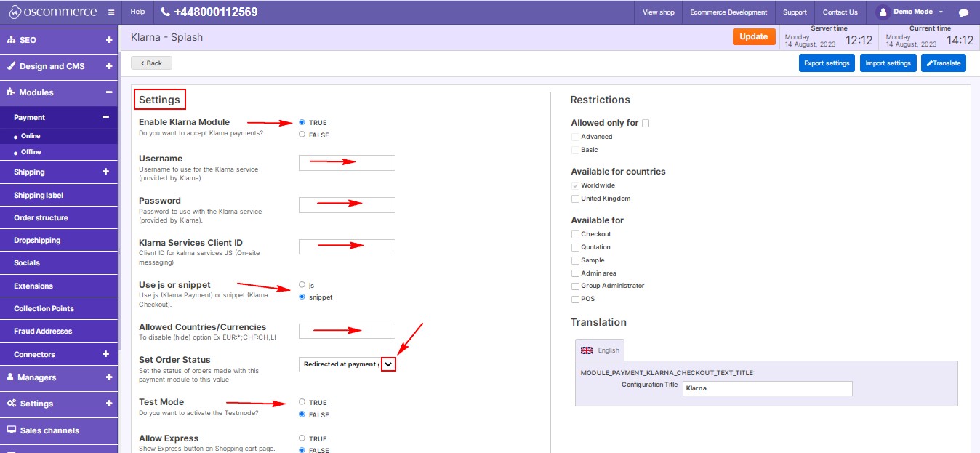The image size is (980, 453).
Task: Open Ecommerce Development link
Action: click(728, 12)
